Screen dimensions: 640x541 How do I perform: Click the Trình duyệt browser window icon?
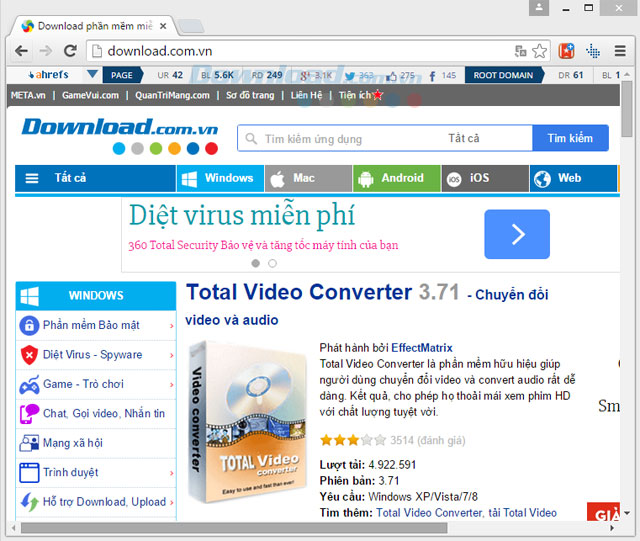click(29, 472)
